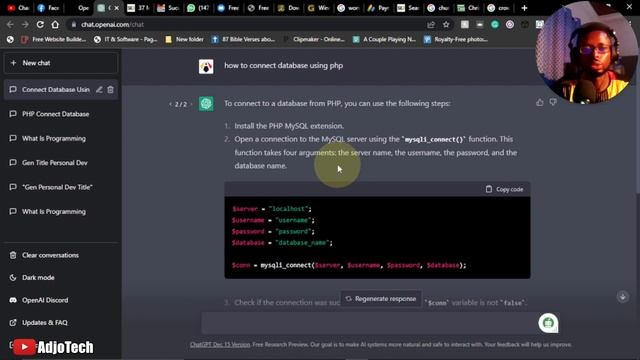Viewport: 640px width, 360px height.
Task: Start a New chat
Action: (60, 63)
